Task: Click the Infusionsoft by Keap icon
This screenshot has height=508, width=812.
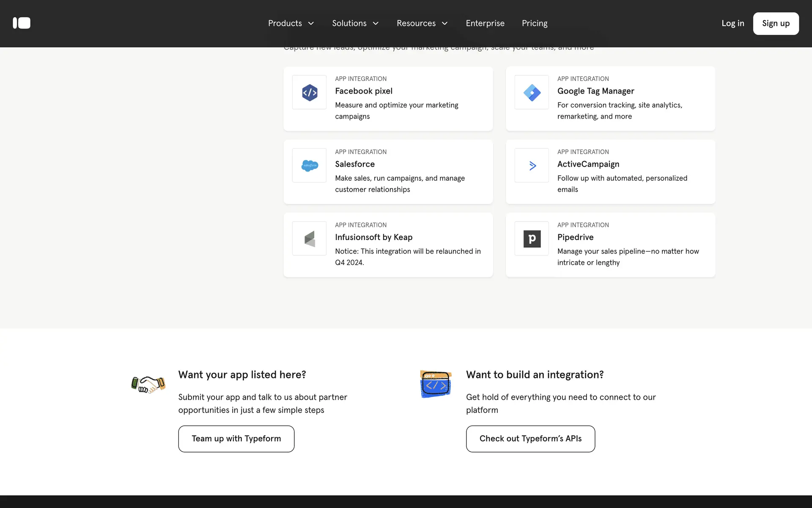Action: (309, 239)
